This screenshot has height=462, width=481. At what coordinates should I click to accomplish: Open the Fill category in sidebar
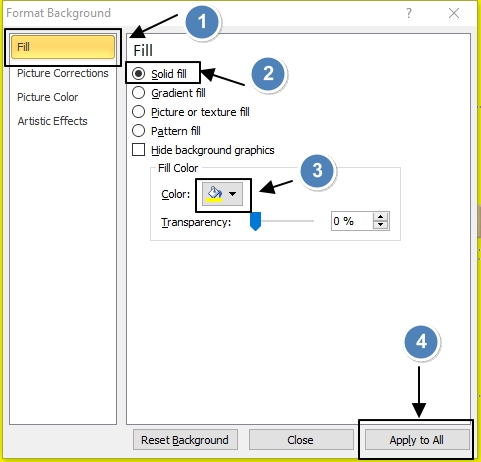click(63, 47)
